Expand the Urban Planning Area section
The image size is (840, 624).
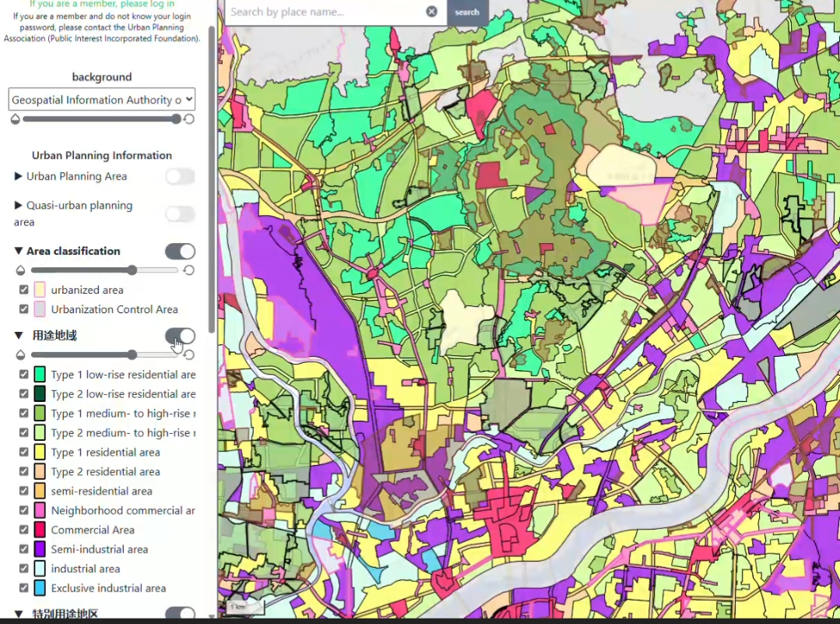tap(19, 177)
